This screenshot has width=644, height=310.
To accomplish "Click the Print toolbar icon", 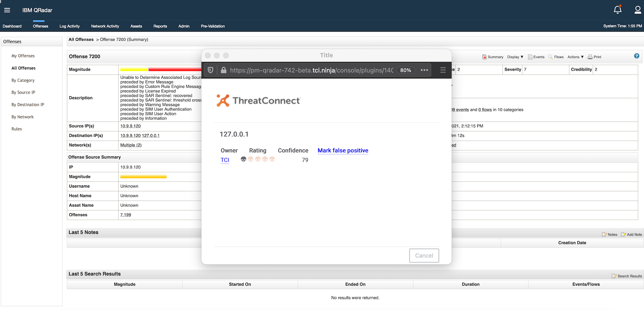I will click(594, 57).
